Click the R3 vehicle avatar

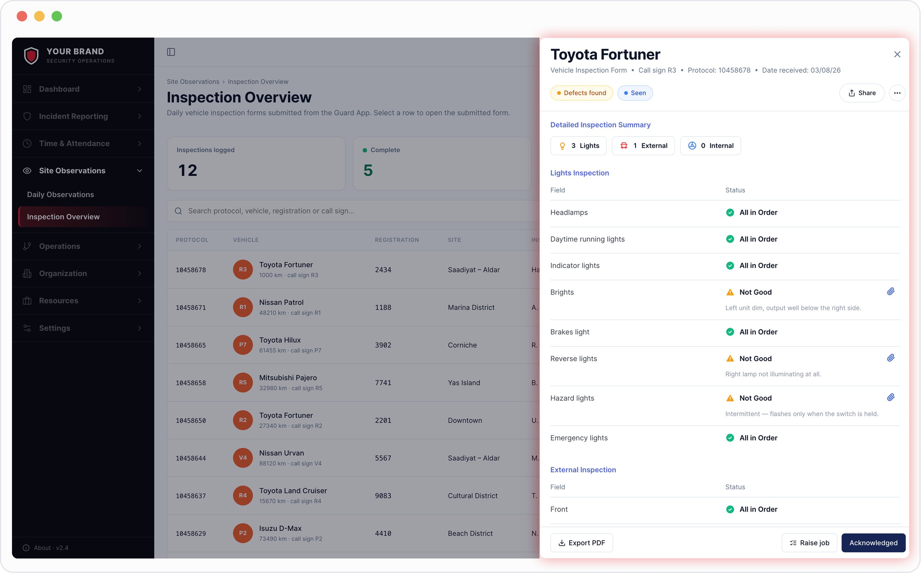[243, 270]
